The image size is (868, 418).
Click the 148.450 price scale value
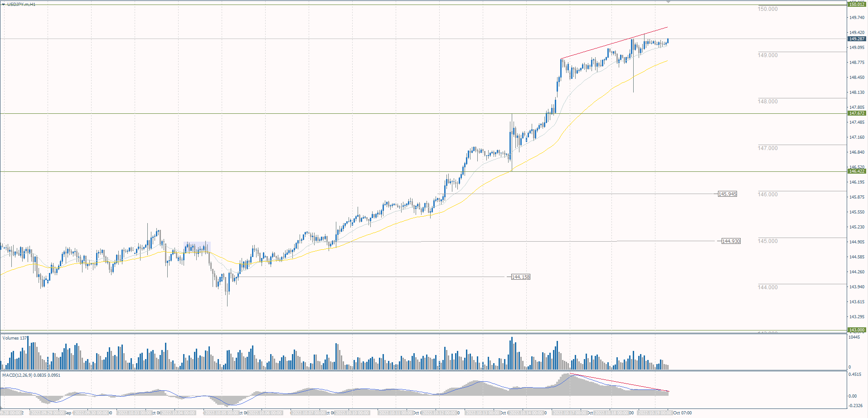click(x=856, y=78)
